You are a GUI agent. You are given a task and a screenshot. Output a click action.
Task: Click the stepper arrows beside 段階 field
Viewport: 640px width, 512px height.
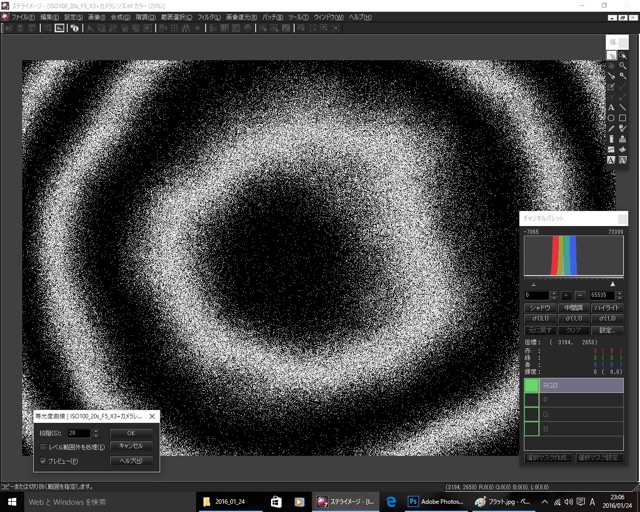pyautogui.click(x=97, y=433)
